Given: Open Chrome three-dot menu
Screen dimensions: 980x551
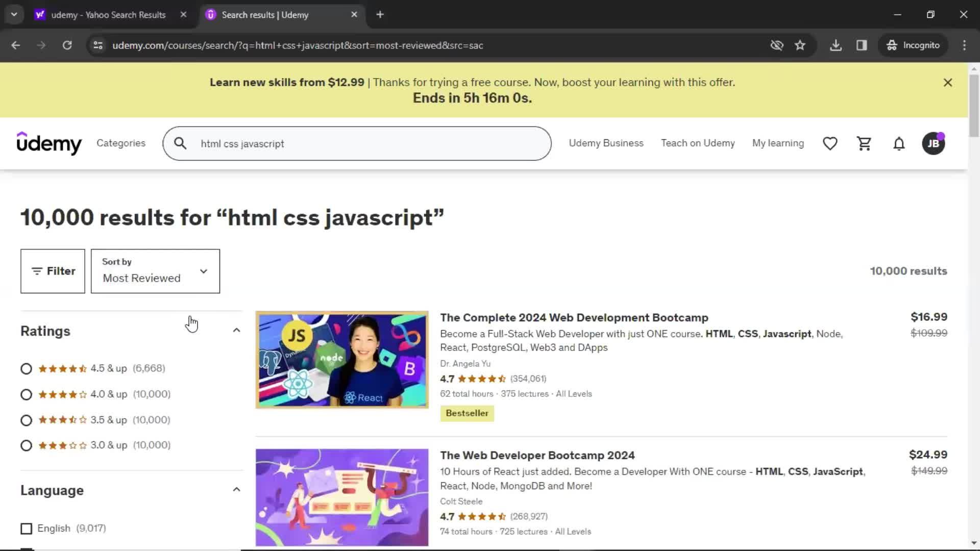Looking at the screenshot, I should click(x=964, y=45).
